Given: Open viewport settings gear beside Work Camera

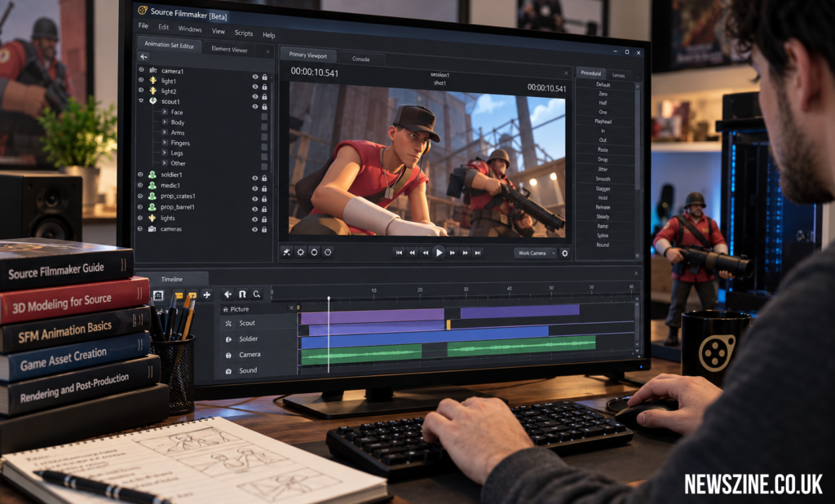Looking at the screenshot, I should click(565, 253).
